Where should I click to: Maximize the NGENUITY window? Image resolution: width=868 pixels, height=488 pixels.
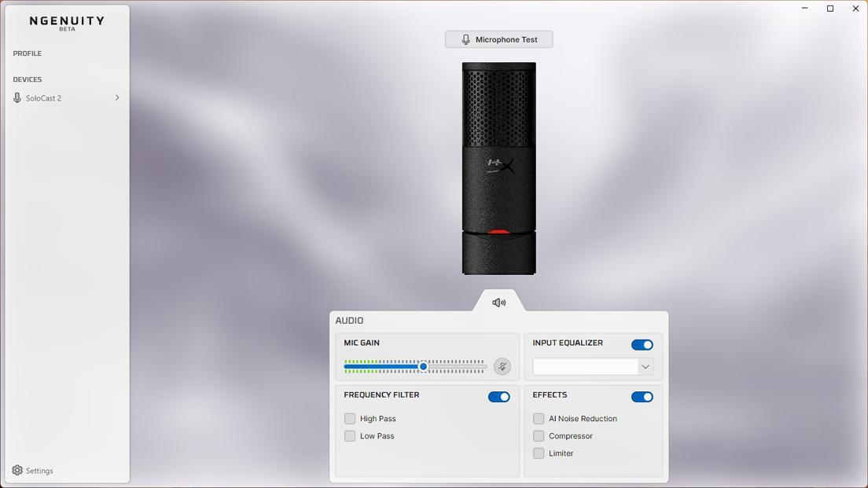click(829, 9)
